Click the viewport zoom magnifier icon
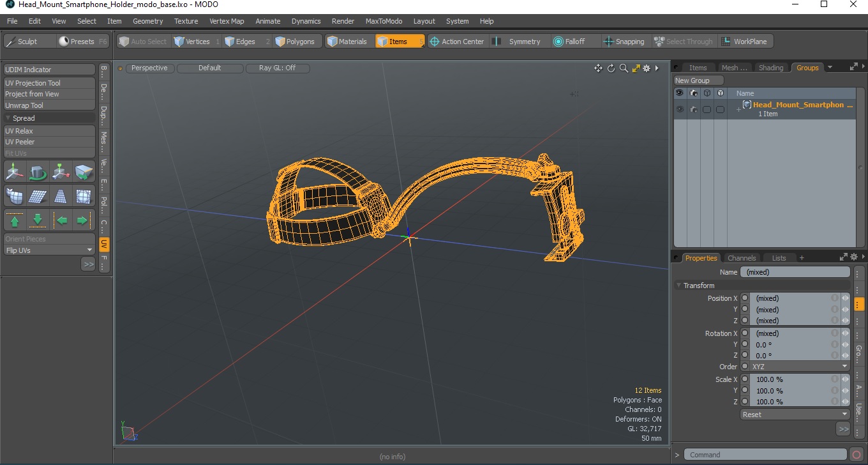The image size is (868, 465). click(x=624, y=68)
